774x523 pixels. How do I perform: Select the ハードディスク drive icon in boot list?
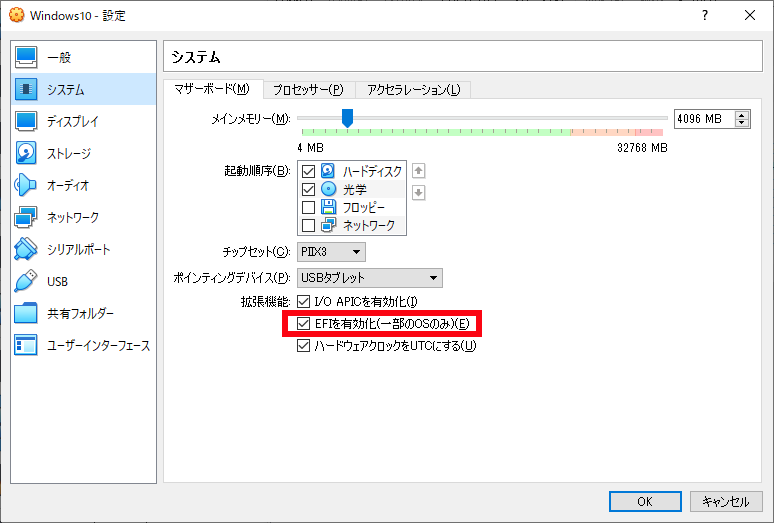coord(328,171)
